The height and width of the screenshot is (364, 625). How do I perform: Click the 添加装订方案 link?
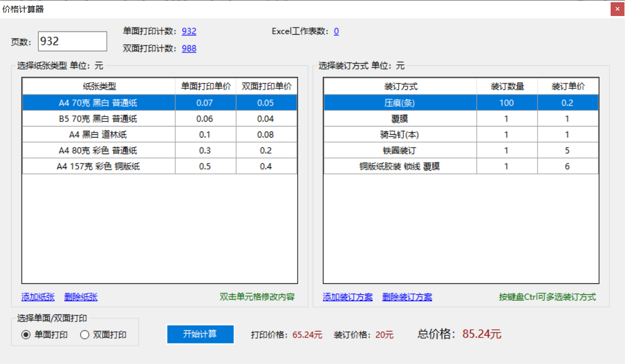click(x=347, y=297)
